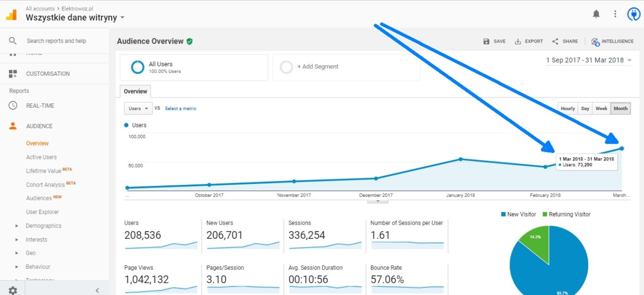The width and height of the screenshot is (644, 295).
Task: Set the chart granularity to Day
Action: tap(585, 109)
